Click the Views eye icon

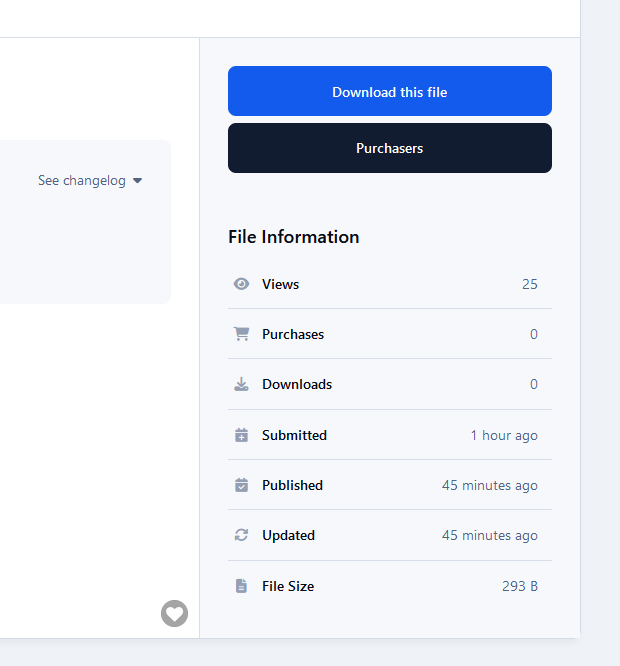pyautogui.click(x=241, y=284)
